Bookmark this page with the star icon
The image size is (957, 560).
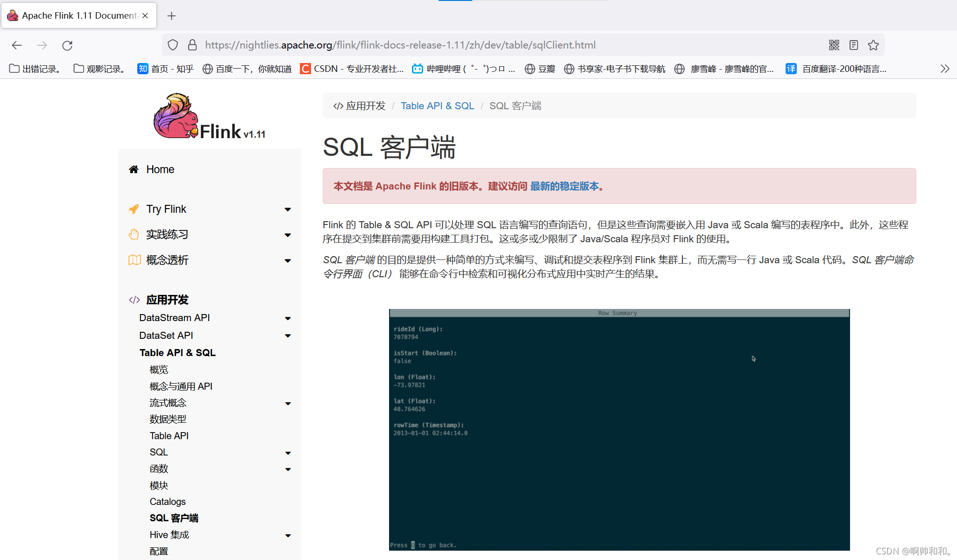click(873, 45)
